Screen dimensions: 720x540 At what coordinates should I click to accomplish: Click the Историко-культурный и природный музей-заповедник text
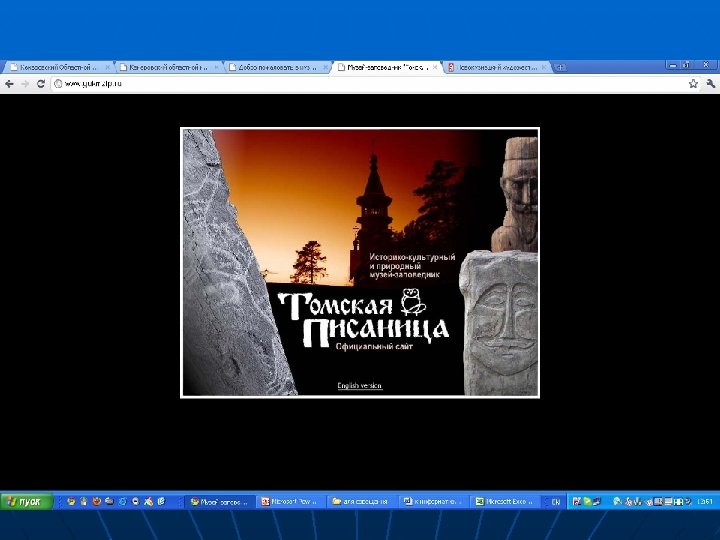pos(412,266)
